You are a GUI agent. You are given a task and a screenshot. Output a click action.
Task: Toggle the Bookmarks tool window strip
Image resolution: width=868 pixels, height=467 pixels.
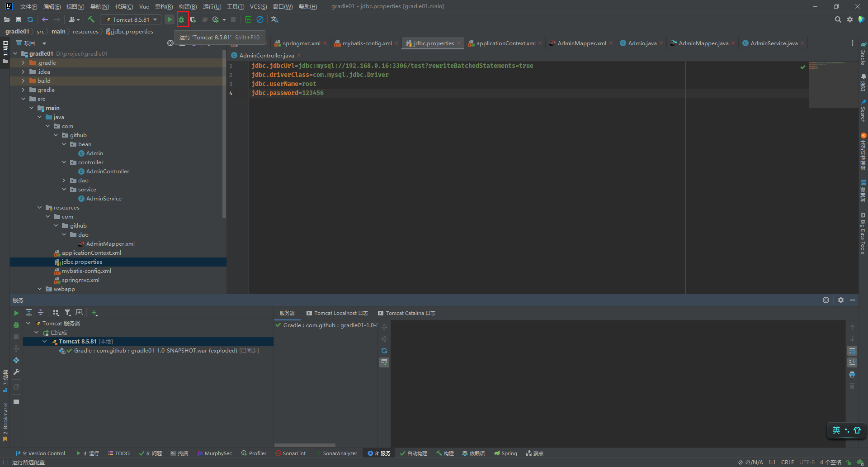point(5,421)
